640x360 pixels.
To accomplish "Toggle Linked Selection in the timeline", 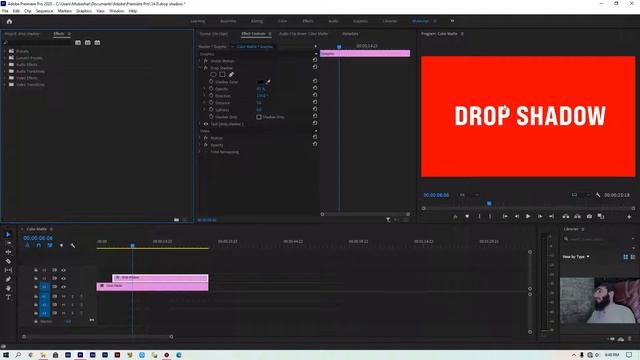I will click(50, 245).
